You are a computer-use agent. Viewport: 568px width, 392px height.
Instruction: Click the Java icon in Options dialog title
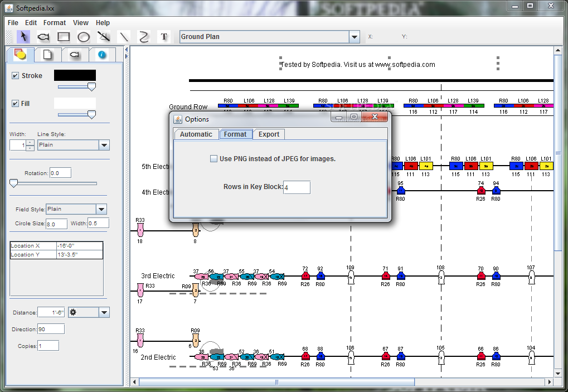tap(178, 119)
